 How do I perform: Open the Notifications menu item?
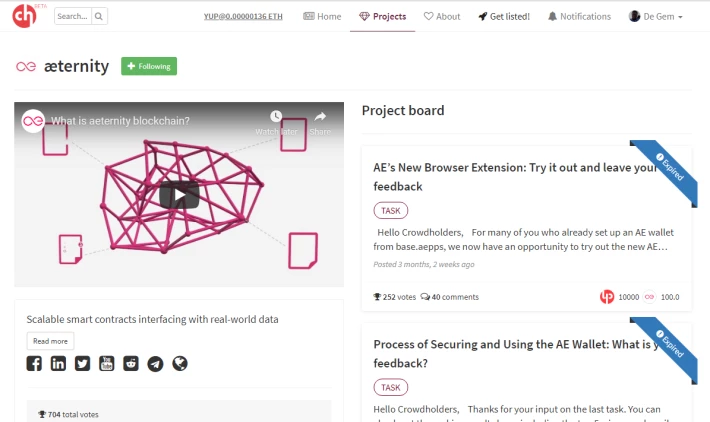click(579, 16)
